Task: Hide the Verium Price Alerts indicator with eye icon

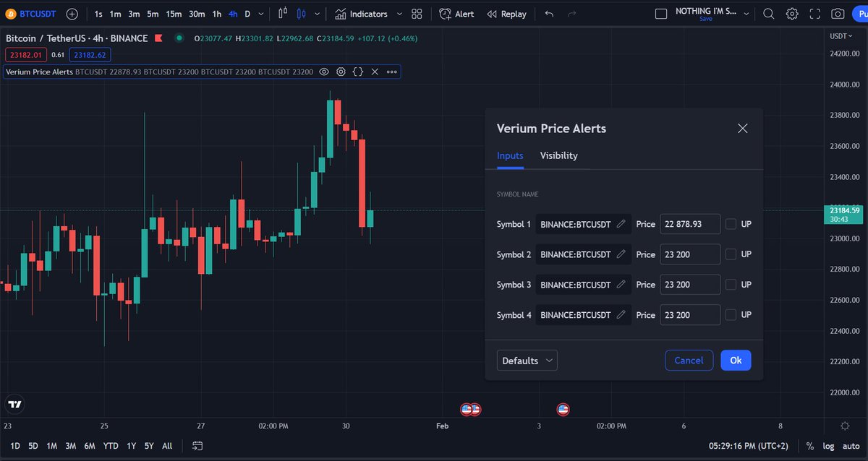Action: coord(324,72)
